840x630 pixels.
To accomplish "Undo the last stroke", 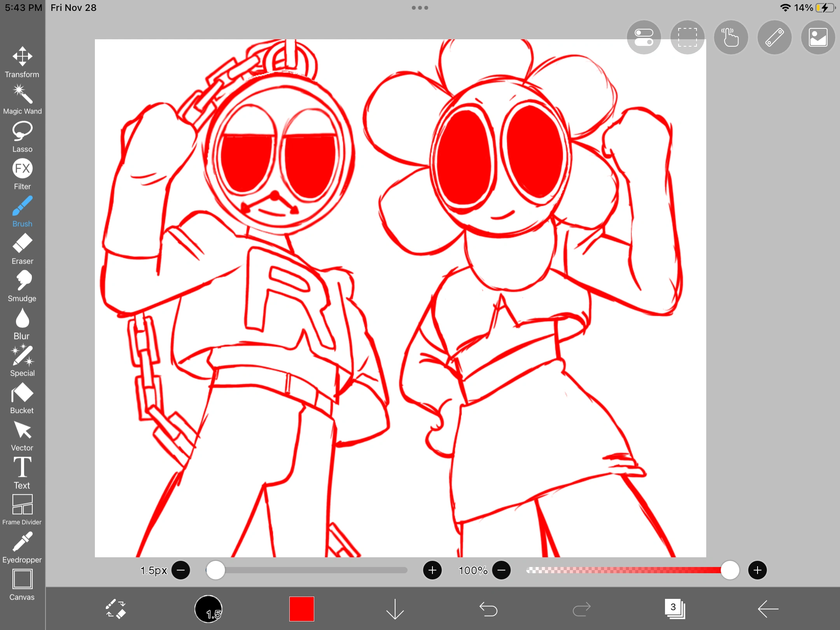I will pos(488,609).
